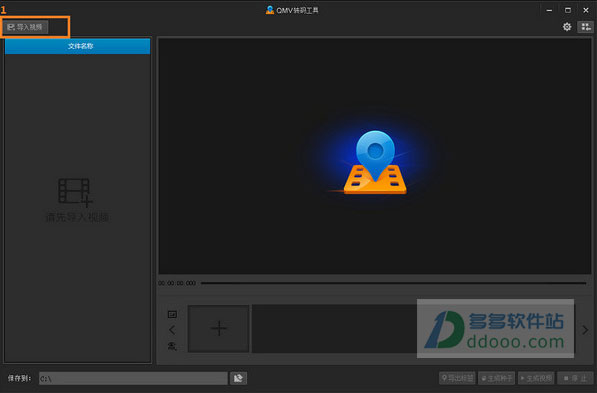The image size is (597, 393).
Task: Click the icon below the left chevron
Action: click(172, 346)
